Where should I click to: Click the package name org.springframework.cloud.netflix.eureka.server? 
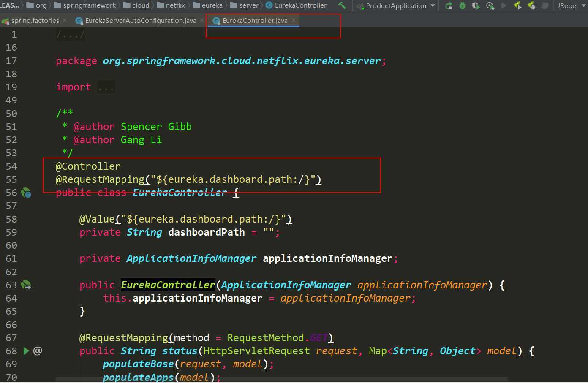(242, 61)
